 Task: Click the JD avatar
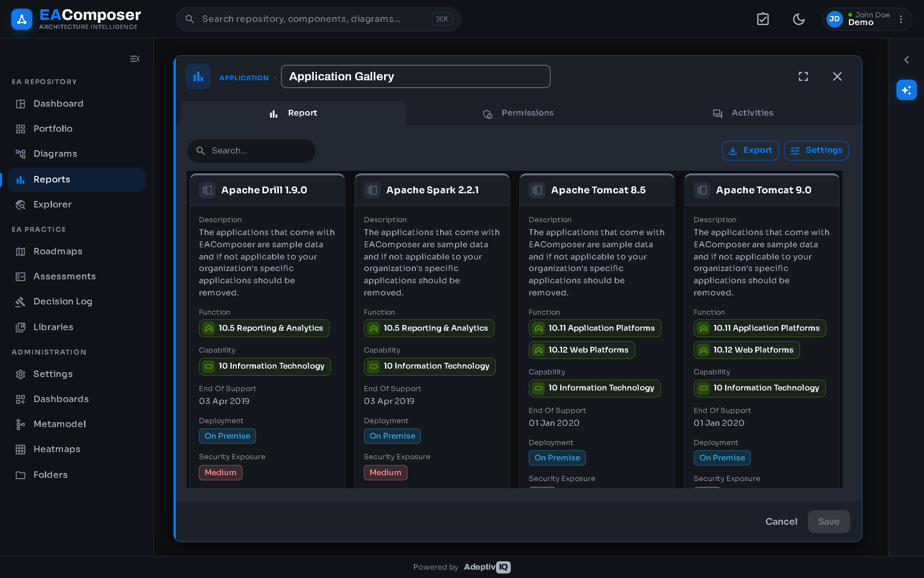tap(834, 19)
